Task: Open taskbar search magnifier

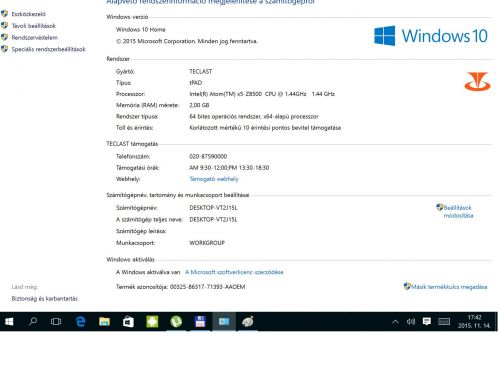Action: coord(33,322)
